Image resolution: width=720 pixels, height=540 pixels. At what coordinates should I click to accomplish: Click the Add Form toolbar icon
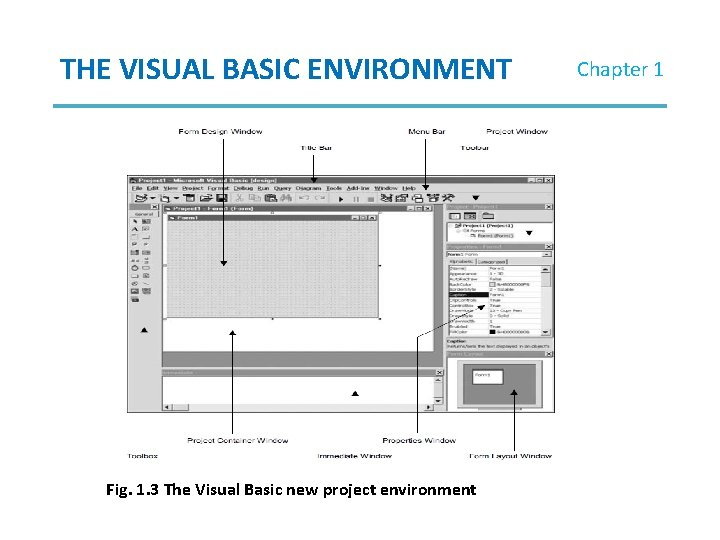tap(165, 198)
